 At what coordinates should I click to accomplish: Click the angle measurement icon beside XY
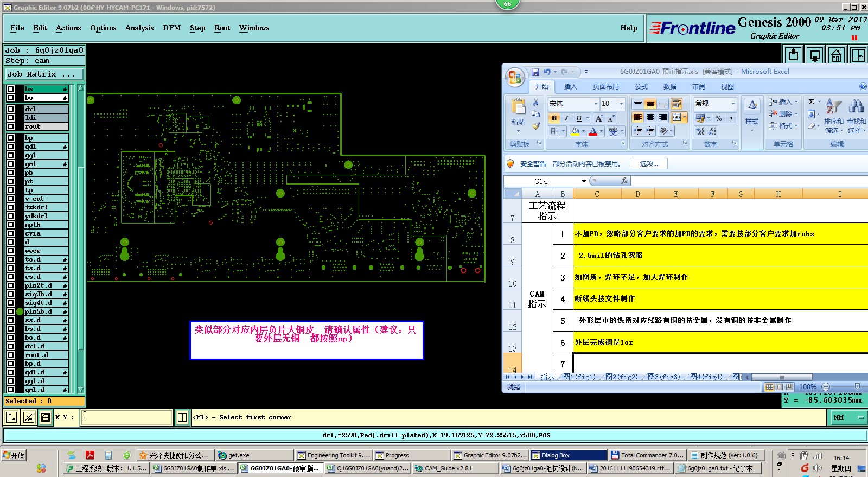pos(29,417)
